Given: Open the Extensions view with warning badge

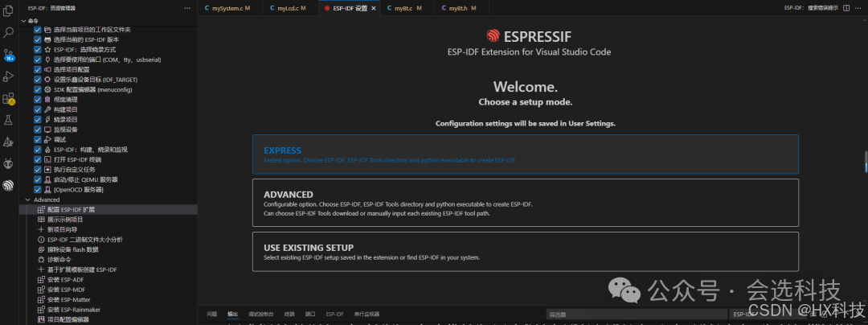Looking at the screenshot, I should click(x=8, y=99).
